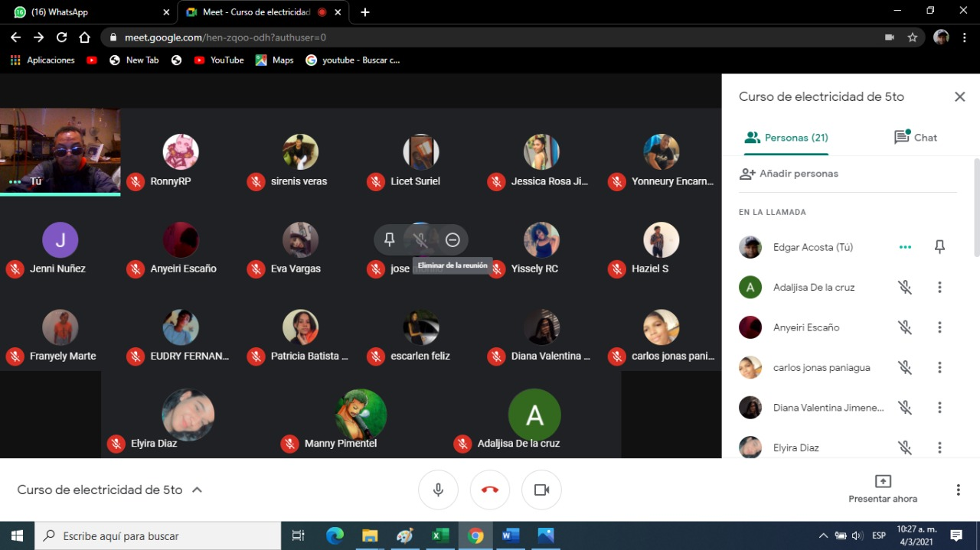The height and width of the screenshot is (550, 980).
Task: Open the Windows Start menu
Action: (x=17, y=535)
